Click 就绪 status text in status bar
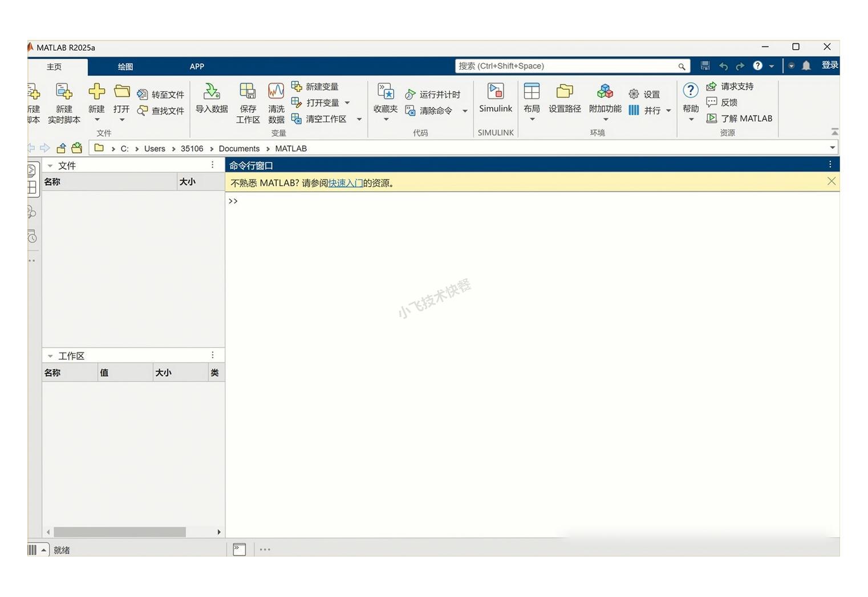 coord(62,550)
